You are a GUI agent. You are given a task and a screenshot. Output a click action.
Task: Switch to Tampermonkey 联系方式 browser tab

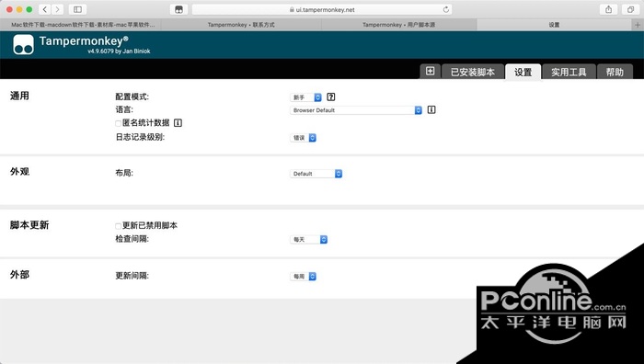[241, 25]
